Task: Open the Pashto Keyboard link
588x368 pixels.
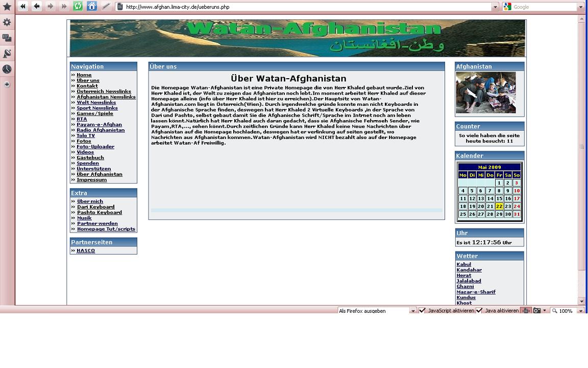Action: click(100, 213)
